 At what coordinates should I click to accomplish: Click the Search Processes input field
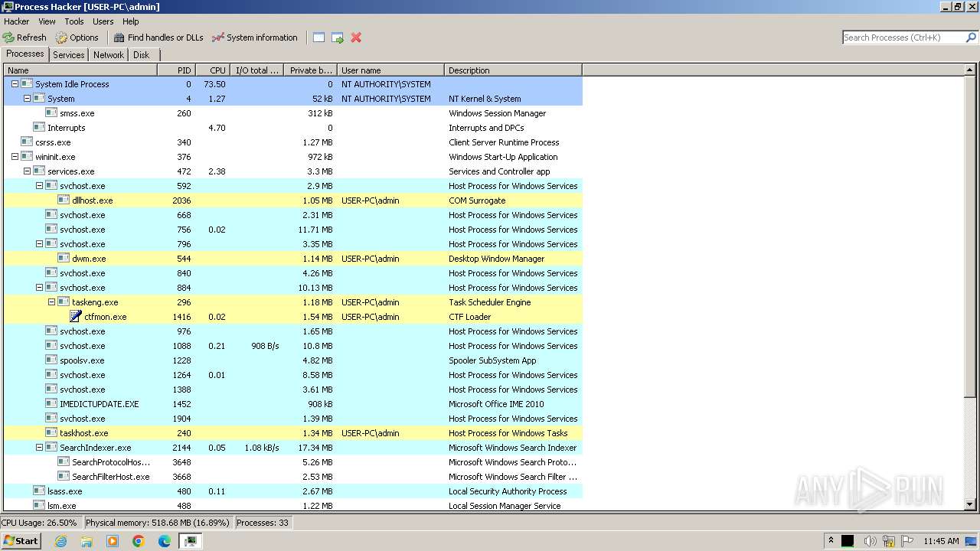click(903, 37)
